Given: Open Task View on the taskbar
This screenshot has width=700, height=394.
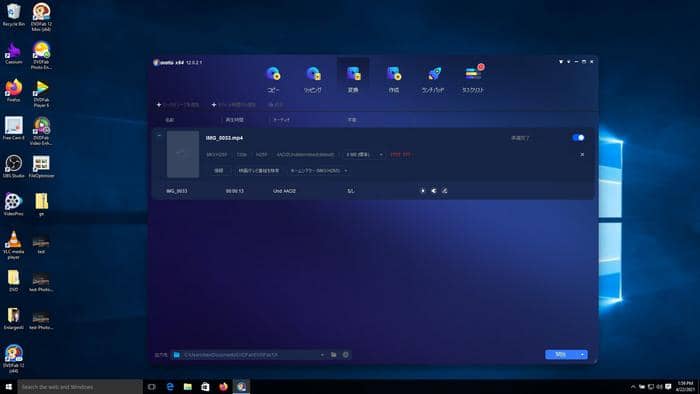Looking at the screenshot, I should (152, 386).
